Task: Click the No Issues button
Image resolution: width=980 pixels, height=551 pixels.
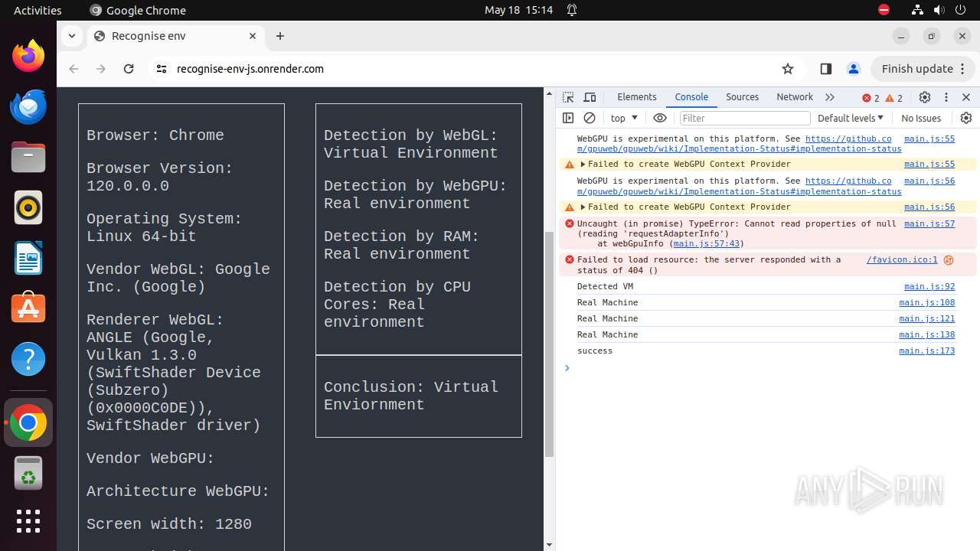Action: tap(921, 118)
